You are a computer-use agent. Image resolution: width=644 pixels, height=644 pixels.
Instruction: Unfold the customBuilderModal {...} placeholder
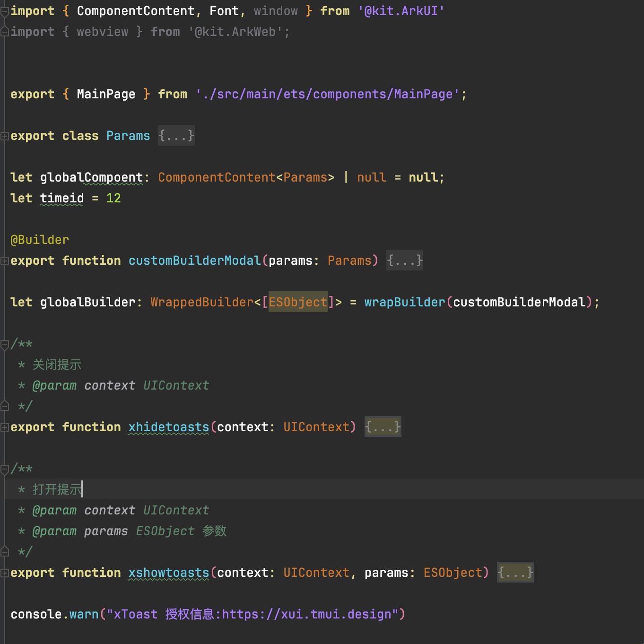tap(404, 261)
